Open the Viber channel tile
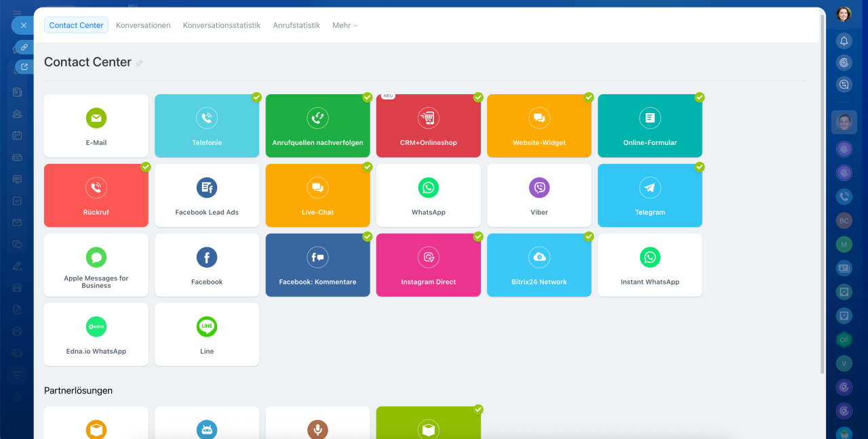This screenshot has width=868, height=439. [539, 195]
